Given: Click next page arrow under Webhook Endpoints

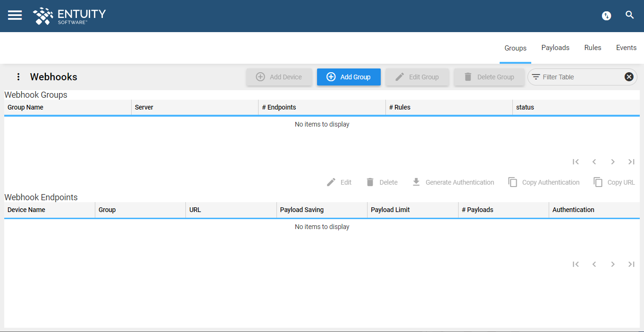Looking at the screenshot, I should tap(612, 264).
